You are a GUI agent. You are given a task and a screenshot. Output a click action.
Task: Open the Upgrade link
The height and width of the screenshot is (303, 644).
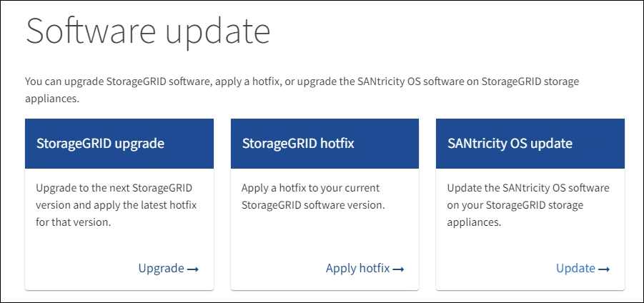click(162, 269)
